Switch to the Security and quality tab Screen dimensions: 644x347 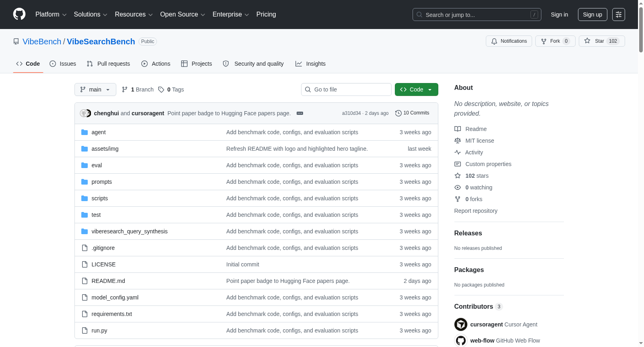click(253, 64)
